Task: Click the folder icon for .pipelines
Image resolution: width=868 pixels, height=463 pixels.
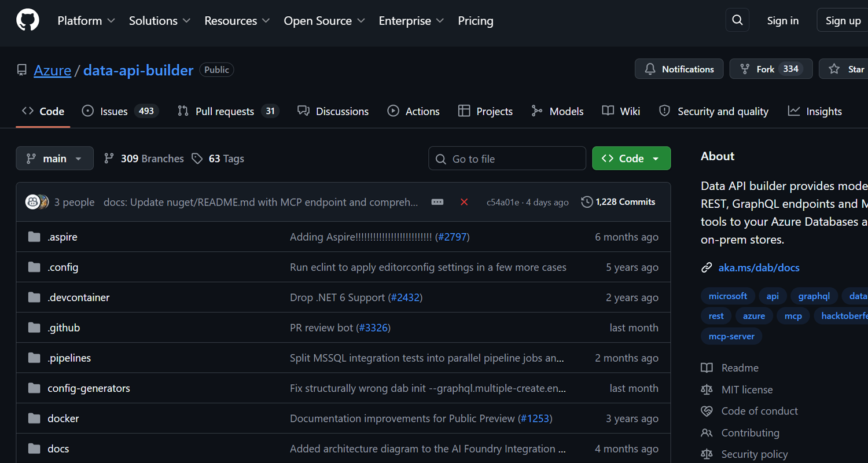Action: coord(34,358)
